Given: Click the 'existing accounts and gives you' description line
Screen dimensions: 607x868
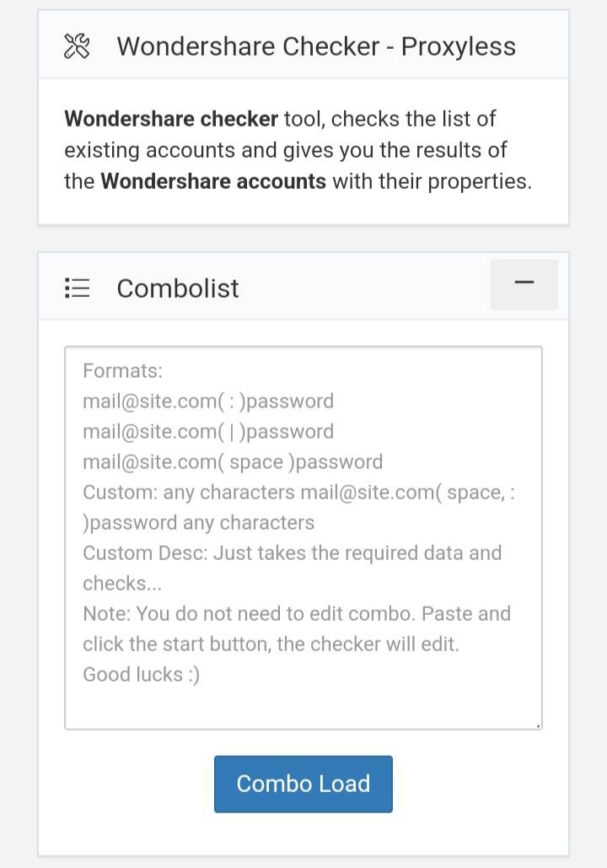Looking at the screenshot, I should click(286, 150).
